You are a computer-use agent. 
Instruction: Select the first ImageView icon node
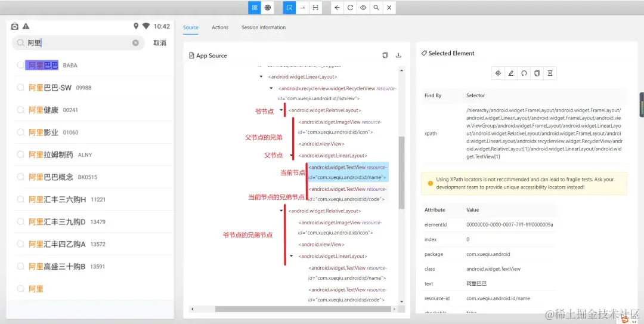(x=340, y=127)
